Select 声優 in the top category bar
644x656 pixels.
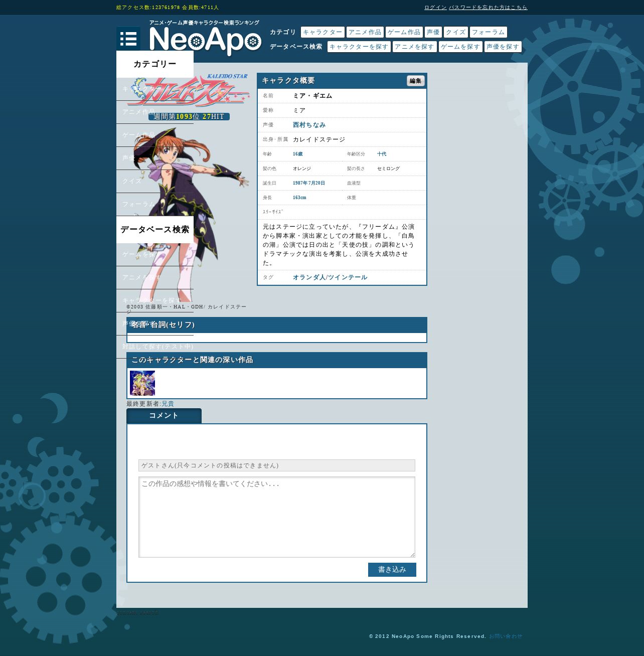click(433, 32)
